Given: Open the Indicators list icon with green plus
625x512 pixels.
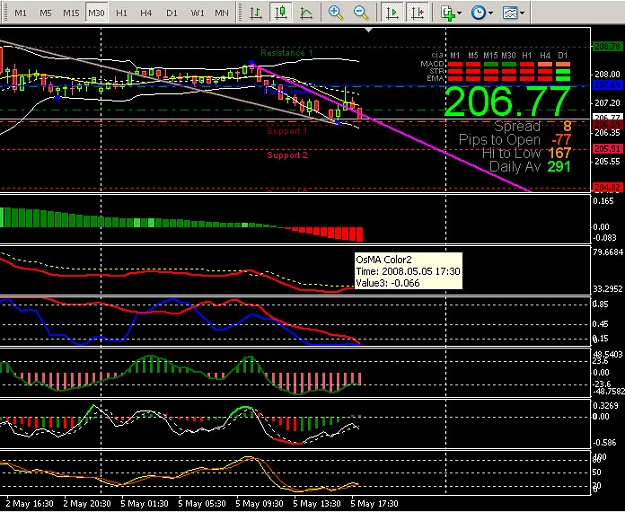Looking at the screenshot, I should [x=448, y=13].
